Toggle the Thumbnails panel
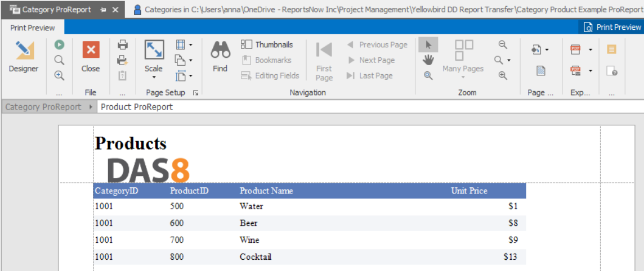Image resolution: width=644 pixels, height=271 pixels. click(267, 44)
